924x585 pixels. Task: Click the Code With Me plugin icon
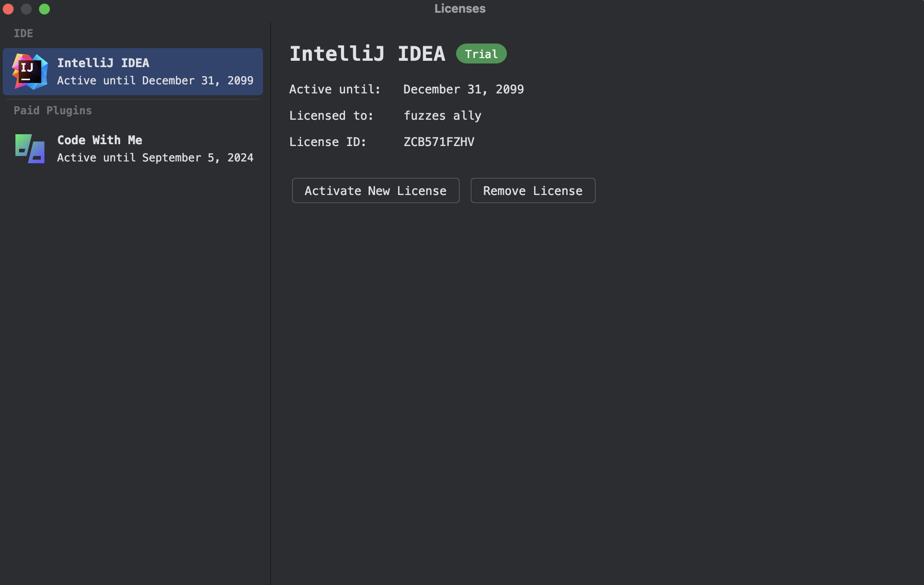[30, 149]
